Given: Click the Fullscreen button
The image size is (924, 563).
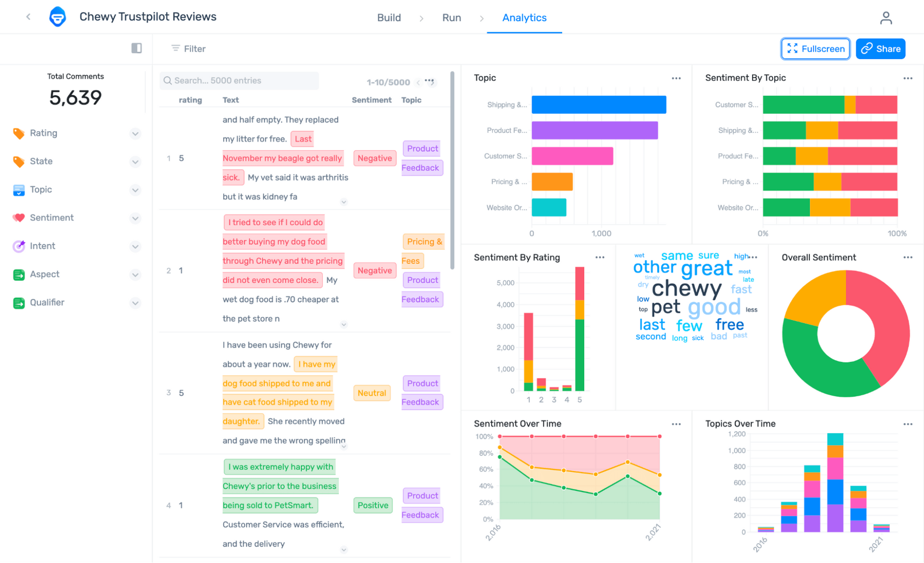Looking at the screenshot, I should pos(815,49).
